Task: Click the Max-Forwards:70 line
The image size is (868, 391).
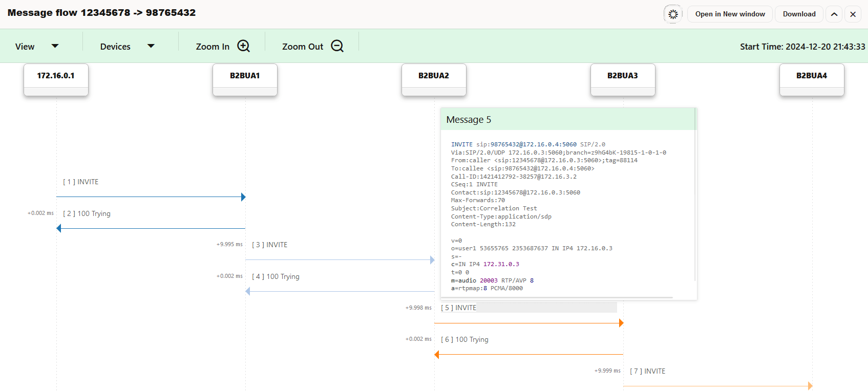Action: (478, 200)
